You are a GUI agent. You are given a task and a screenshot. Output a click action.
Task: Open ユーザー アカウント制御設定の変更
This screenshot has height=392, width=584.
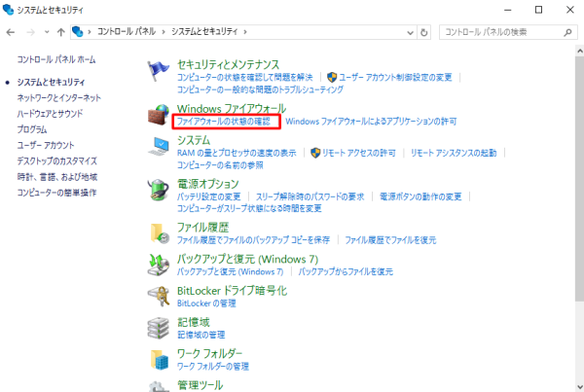click(395, 78)
